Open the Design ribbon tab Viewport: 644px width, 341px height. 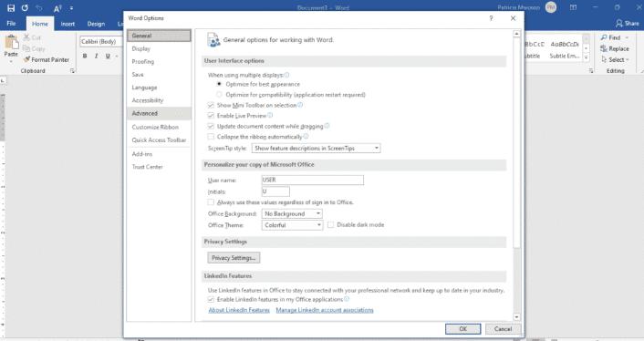pyautogui.click(x=96, y=24)
